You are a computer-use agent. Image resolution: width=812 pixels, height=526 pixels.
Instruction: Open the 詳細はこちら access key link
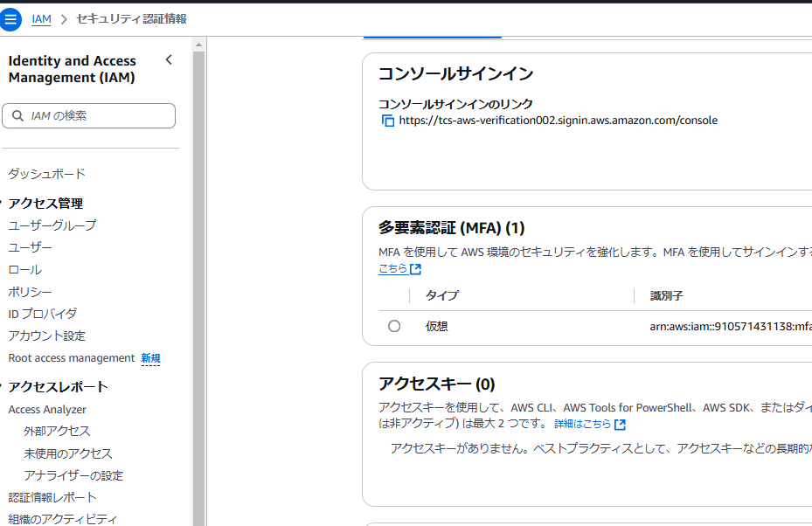tap(583, 424)
